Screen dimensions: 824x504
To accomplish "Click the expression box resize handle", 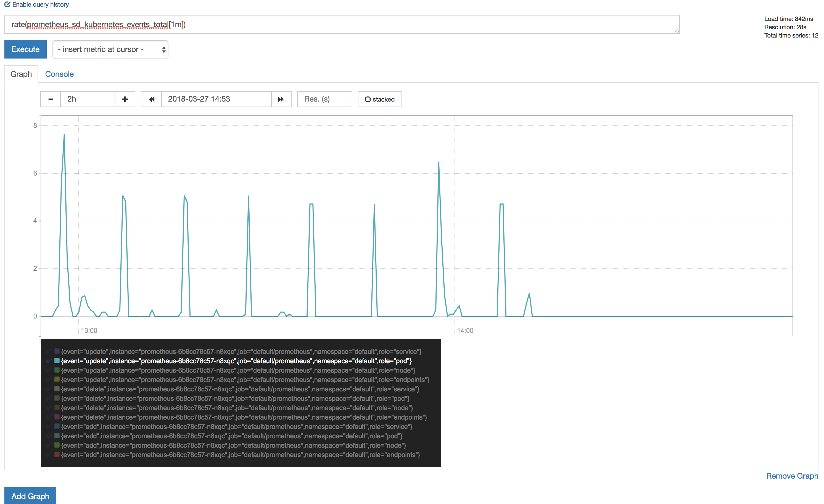I will pyautogui.click(x=677, y=31).
